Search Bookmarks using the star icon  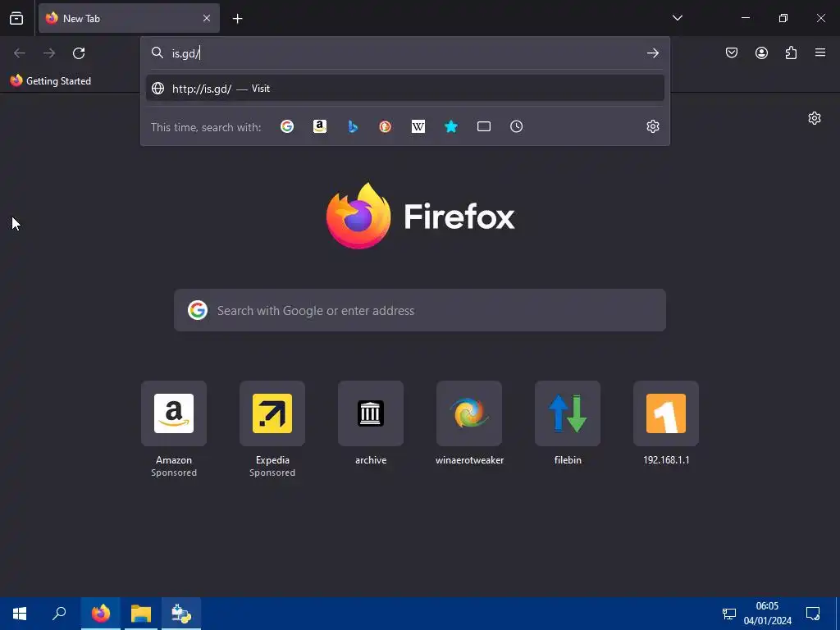(451, 126)
